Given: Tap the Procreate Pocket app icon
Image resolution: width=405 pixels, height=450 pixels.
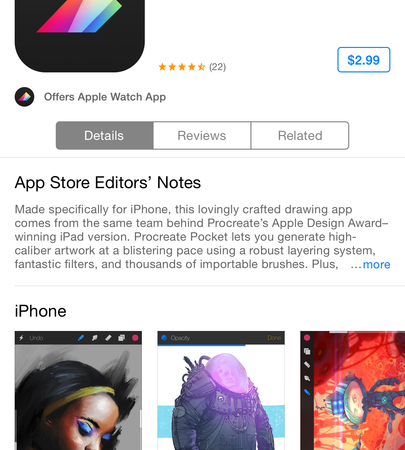Looking at the screenshot, I should pyautogui.click(x=80, y=35).
